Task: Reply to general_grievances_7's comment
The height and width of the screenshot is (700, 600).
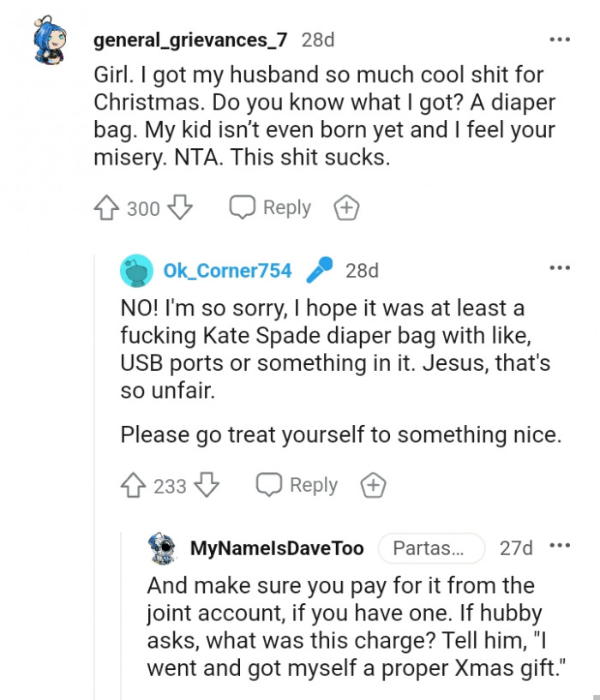Action: click(270, 207)
